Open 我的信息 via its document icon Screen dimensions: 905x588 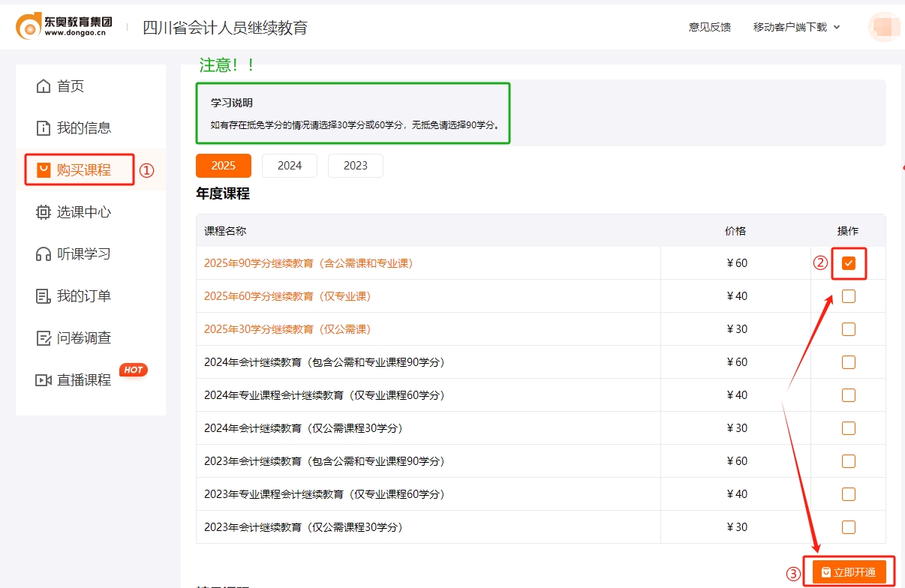44,127
